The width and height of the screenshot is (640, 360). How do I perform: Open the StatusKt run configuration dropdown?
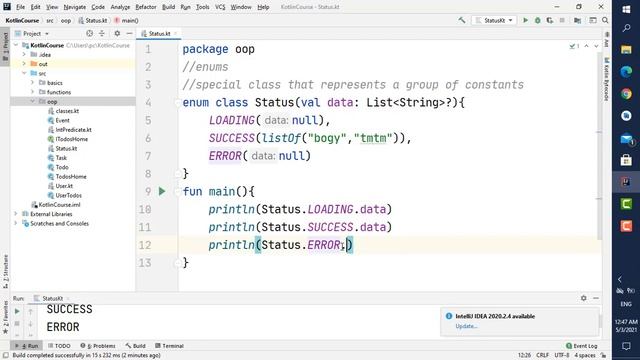tap(495, 20)
